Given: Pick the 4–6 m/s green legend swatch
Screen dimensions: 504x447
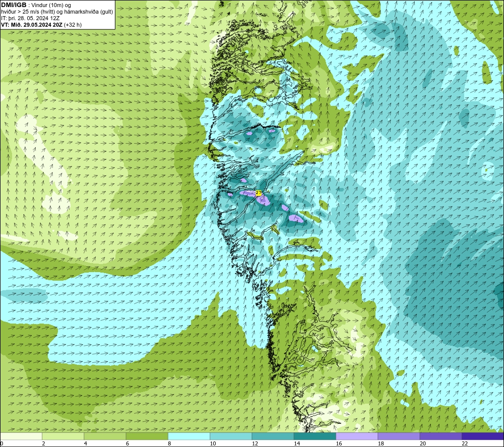Looking at the screenshot, I should tap(105, 436).
